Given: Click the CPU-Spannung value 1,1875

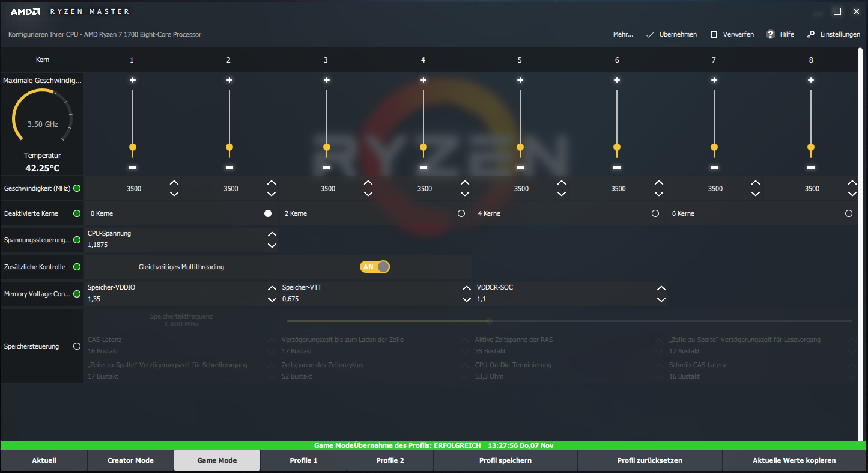Looking at the screenshot, I should tap(98, 245).
